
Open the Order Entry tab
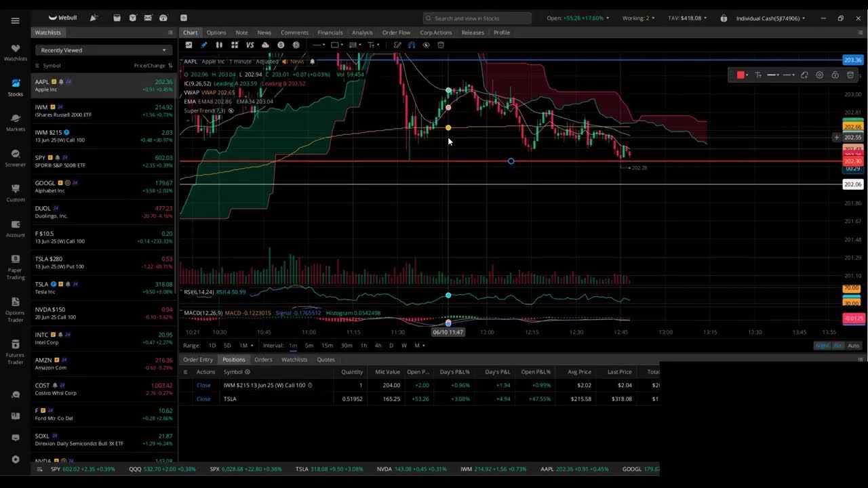(198, 360)
